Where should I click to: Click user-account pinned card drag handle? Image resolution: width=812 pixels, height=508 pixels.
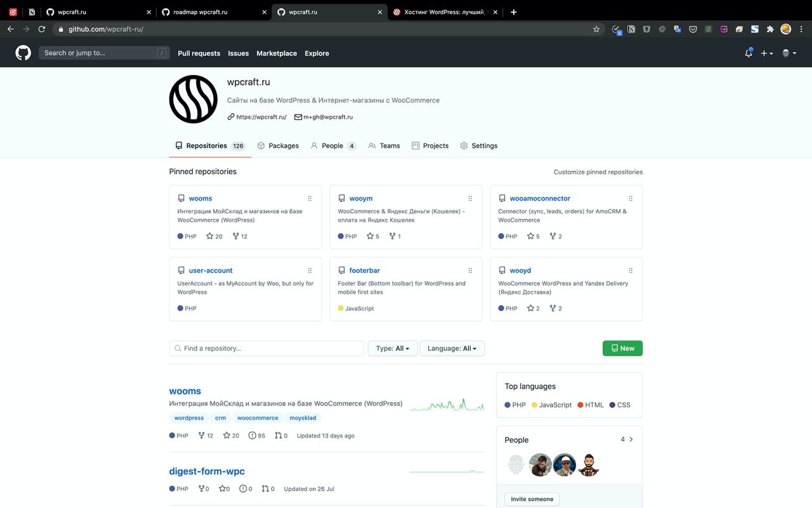click(310, 271)
